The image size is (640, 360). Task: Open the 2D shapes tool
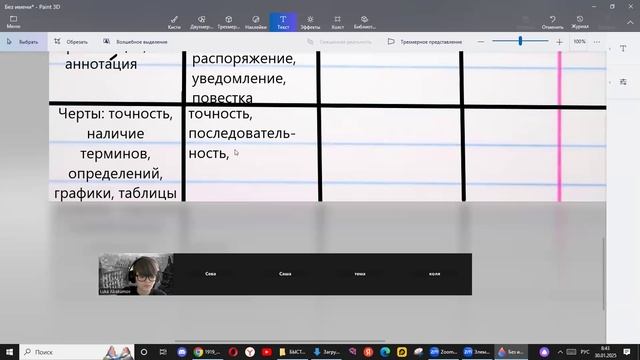(201, 22)
